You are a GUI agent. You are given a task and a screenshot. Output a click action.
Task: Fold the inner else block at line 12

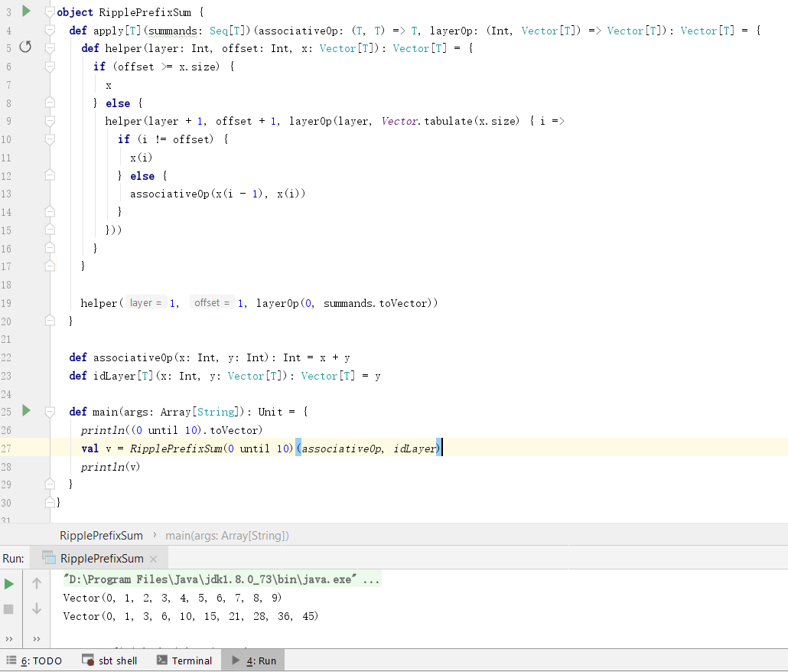coord(49,175)
